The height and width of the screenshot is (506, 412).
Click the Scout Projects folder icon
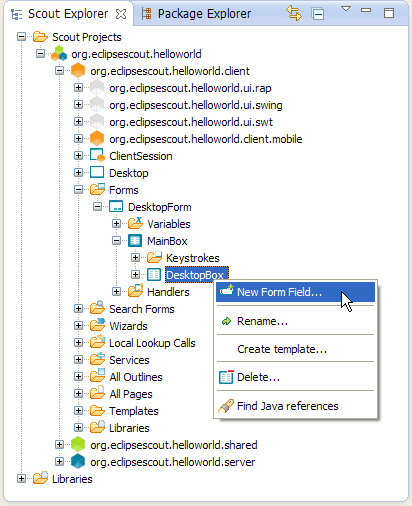(40, 37)
